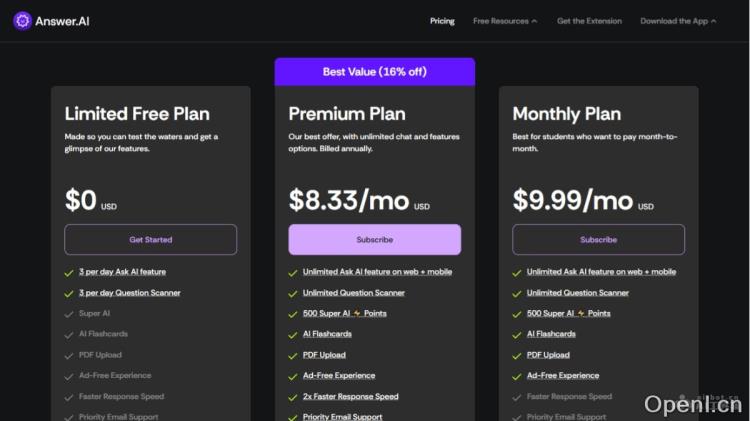Click the 3 per day Question Scanner link

pos(129,293)
